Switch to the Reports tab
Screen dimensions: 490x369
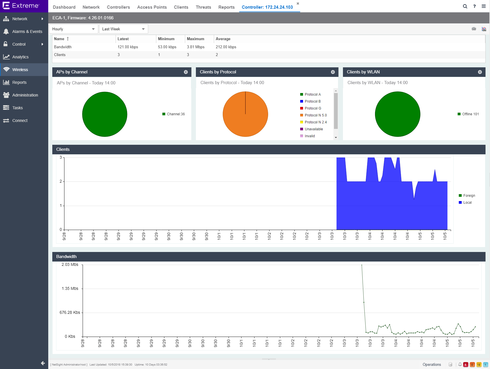(x=226, y=7)
